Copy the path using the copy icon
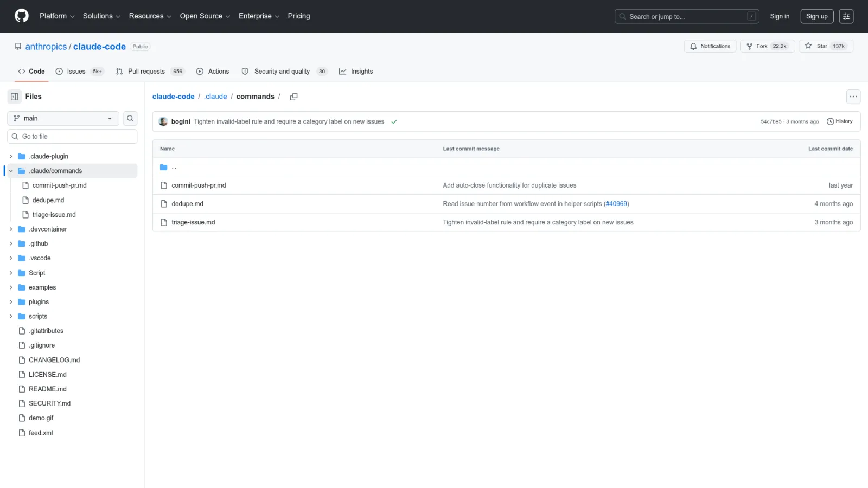 [x=294, y=97]
